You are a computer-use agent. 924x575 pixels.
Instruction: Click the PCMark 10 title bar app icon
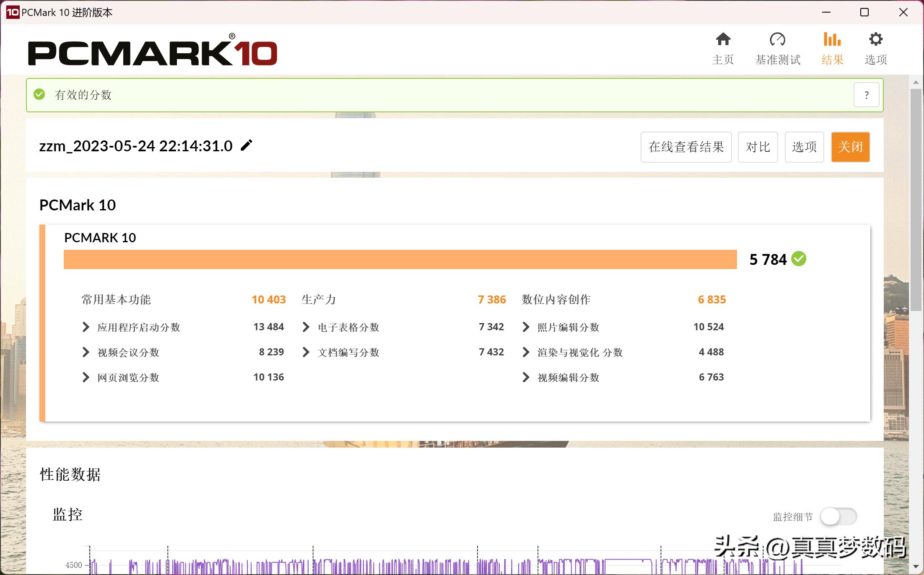pos(13,12)
